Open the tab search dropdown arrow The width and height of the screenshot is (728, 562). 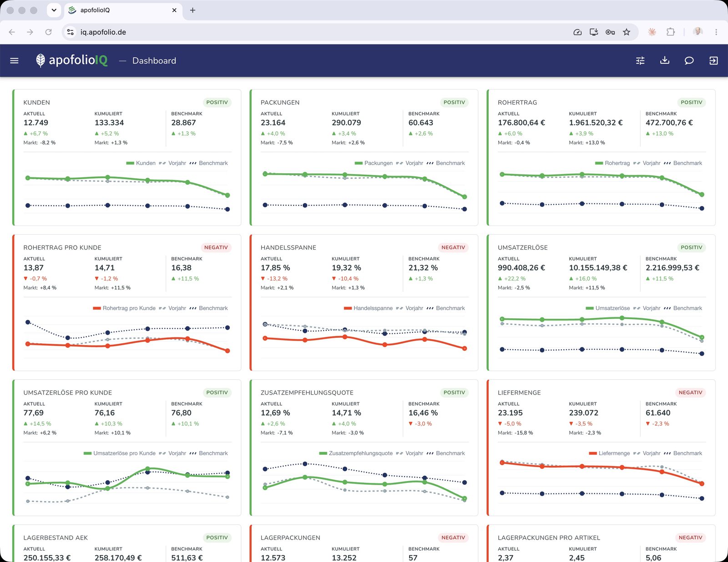pyautogui.click(x=54, y=10)
